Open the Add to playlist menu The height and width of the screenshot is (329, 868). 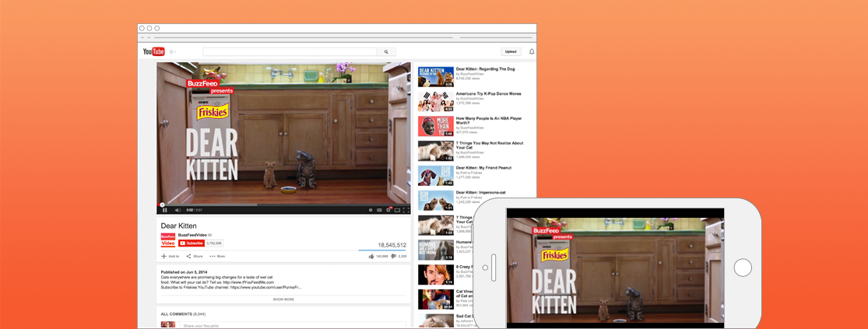click(170, 256)
